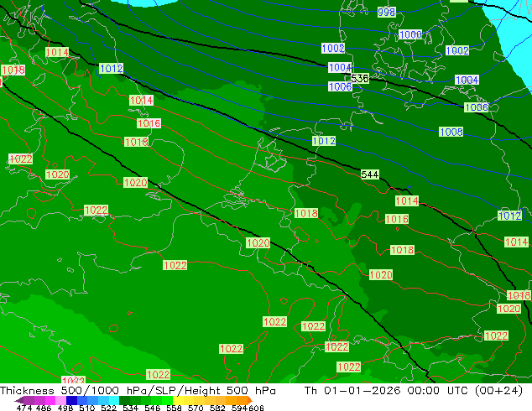
Task: Pick the darkest green legend swatch above 534
Action: click(x=124, y=400)
